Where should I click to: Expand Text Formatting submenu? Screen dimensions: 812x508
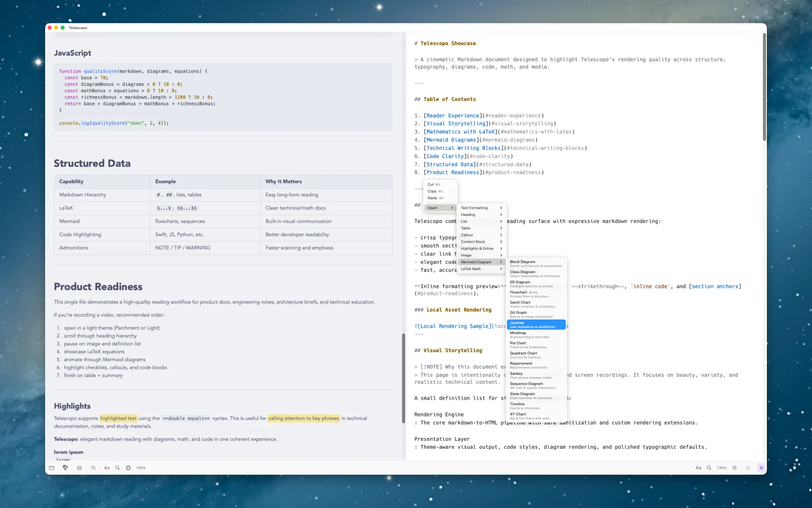(481, 208)
